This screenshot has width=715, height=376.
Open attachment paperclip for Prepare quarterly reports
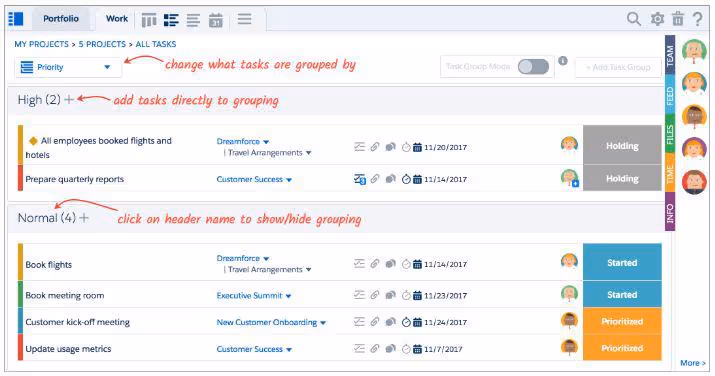375,179
